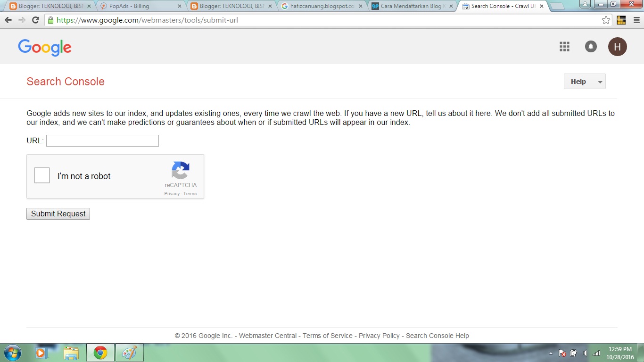
Task: Click the © 2016 Google Inc. text
Action: pos(204,336)
